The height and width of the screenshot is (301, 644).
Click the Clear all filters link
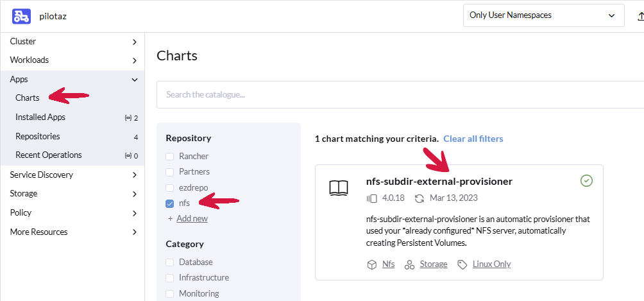(x=473, y=139)
